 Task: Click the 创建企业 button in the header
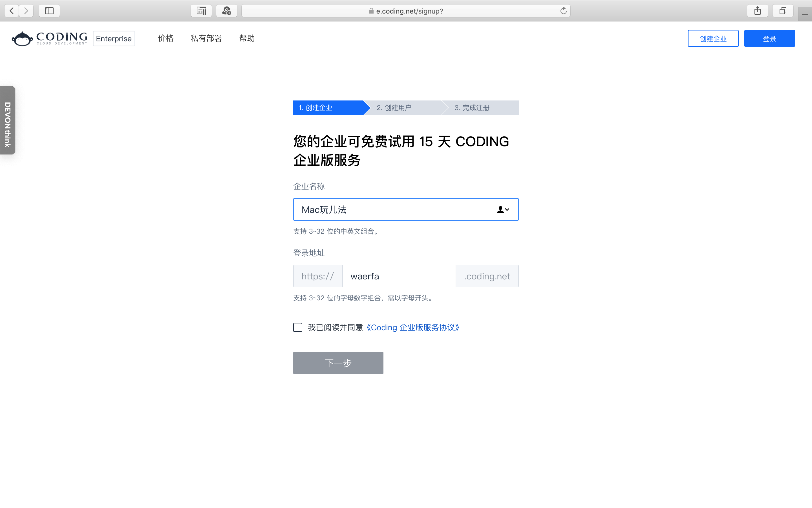(x=713, y=38)
